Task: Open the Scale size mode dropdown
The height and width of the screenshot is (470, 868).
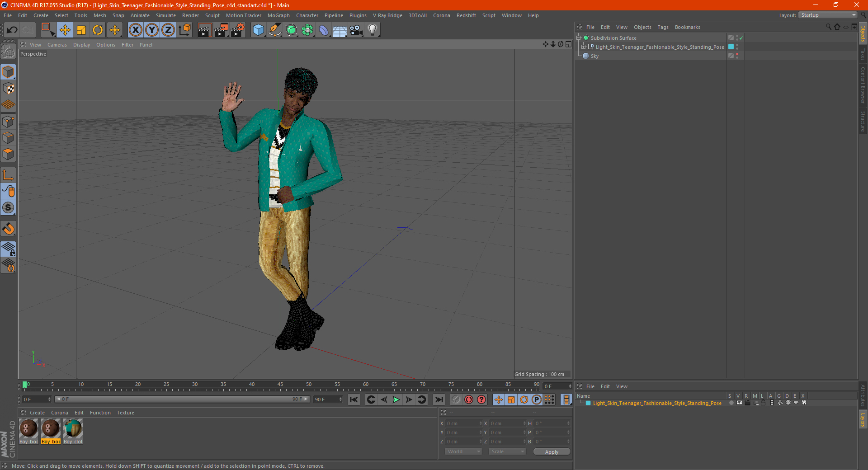Action: [x=507, y=451]
